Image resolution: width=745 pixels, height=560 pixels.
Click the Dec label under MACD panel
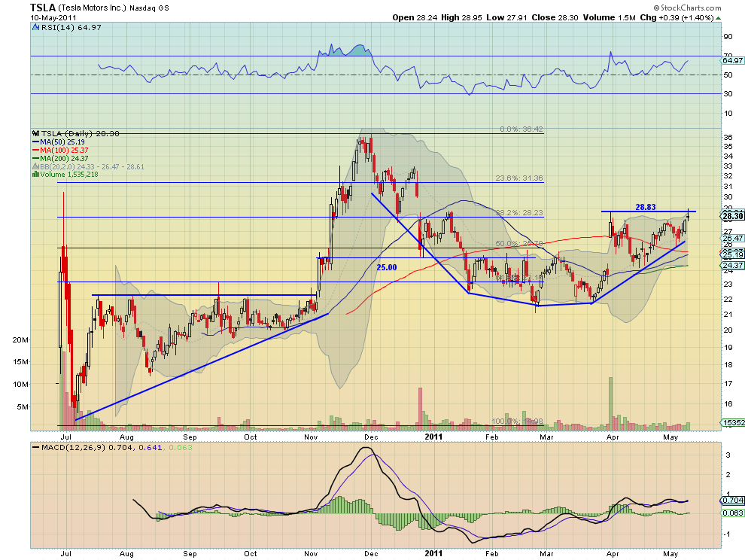[x=371, y=553]
